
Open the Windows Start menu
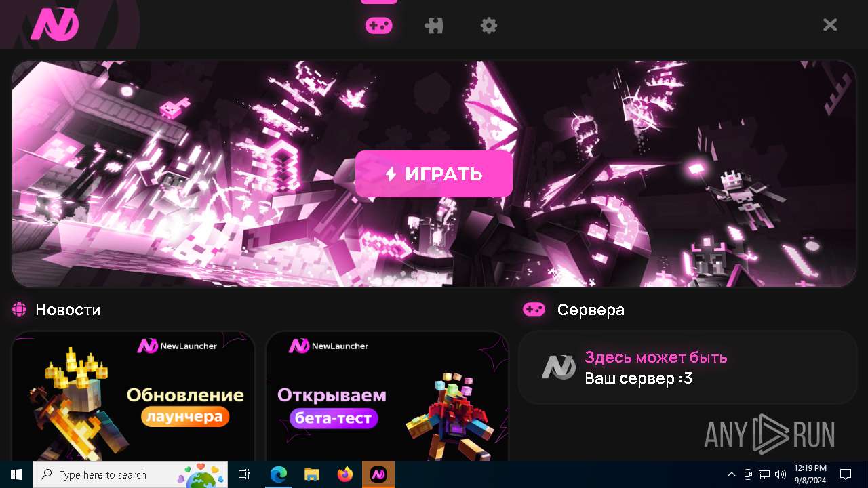coord(16,474)
